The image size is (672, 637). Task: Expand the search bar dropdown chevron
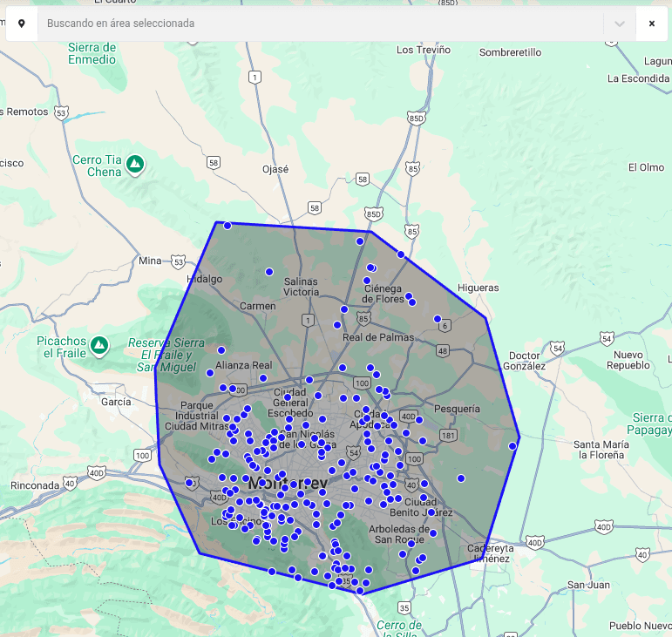620,24
